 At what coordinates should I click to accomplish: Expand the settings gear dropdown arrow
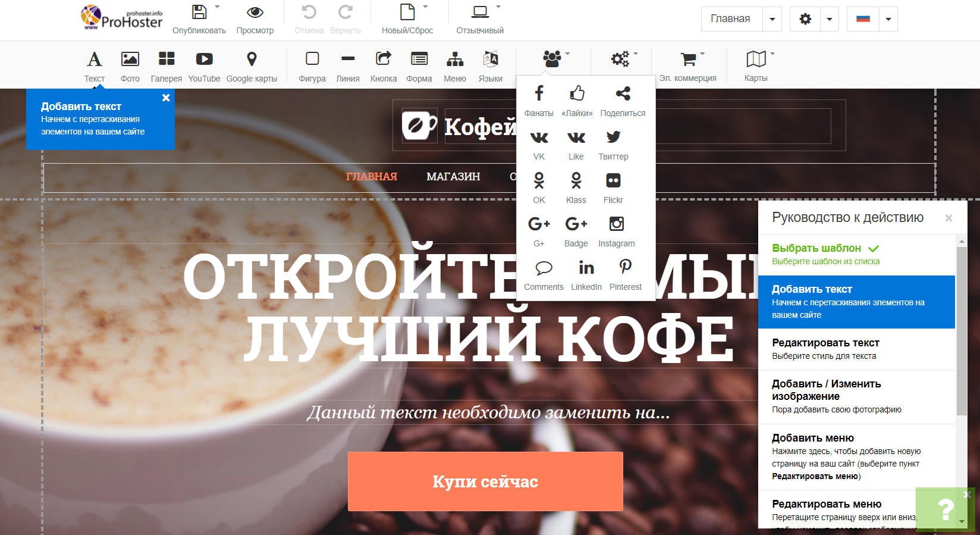click(829, 19)
